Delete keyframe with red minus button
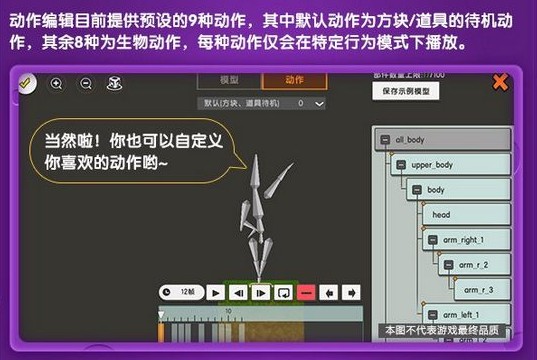Image resolution: width=537 pixels, height=360 pixels. tap(306, 293)
